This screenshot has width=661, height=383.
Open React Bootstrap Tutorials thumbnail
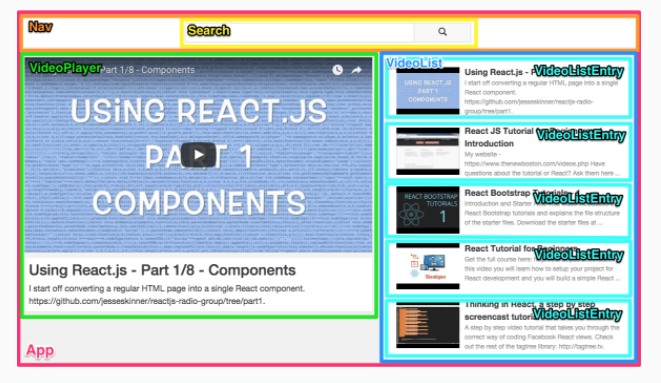tap(427, 210)
